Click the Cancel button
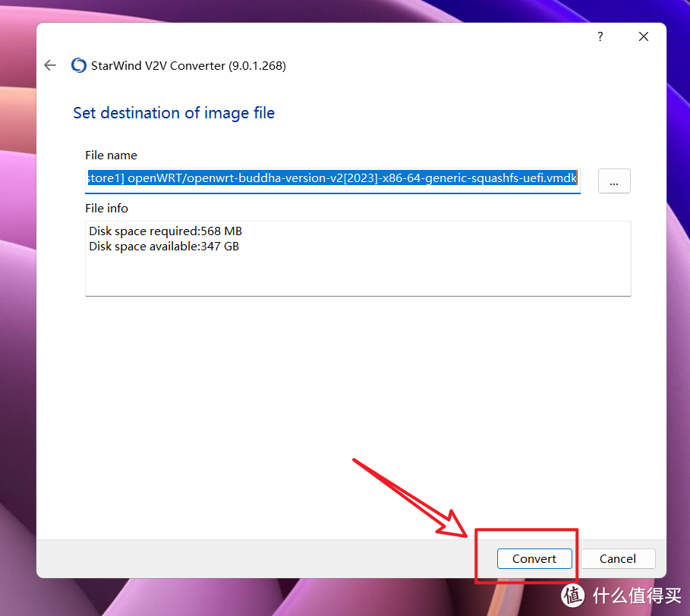This screenshot has width=690, height=616. 618,558
